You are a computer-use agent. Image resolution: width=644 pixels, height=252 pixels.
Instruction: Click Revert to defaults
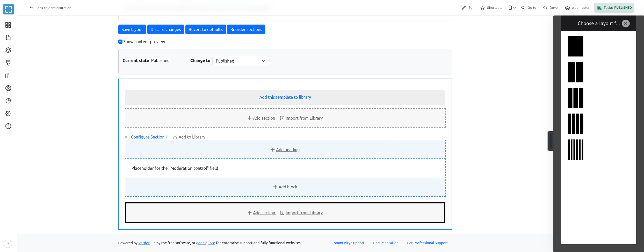click(206, 29)
